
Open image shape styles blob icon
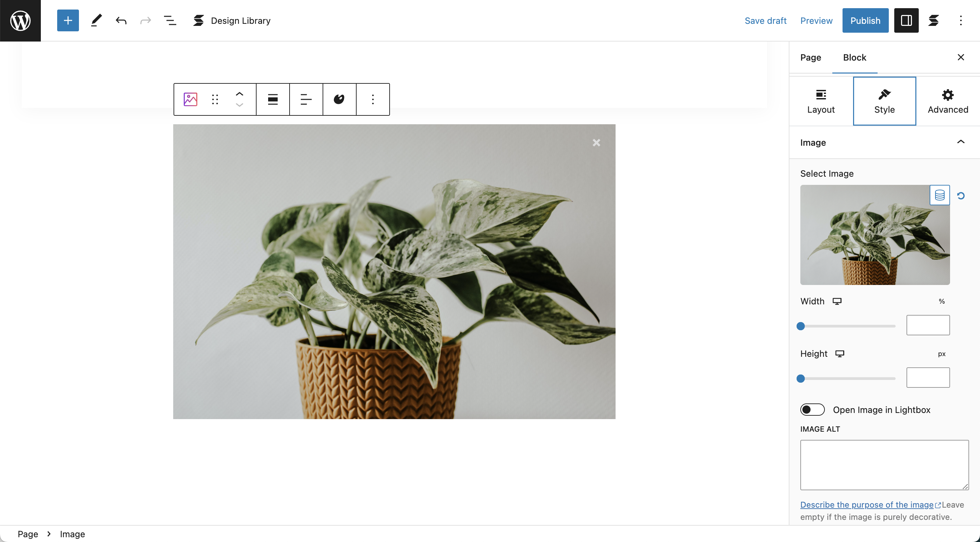point(339,99)
